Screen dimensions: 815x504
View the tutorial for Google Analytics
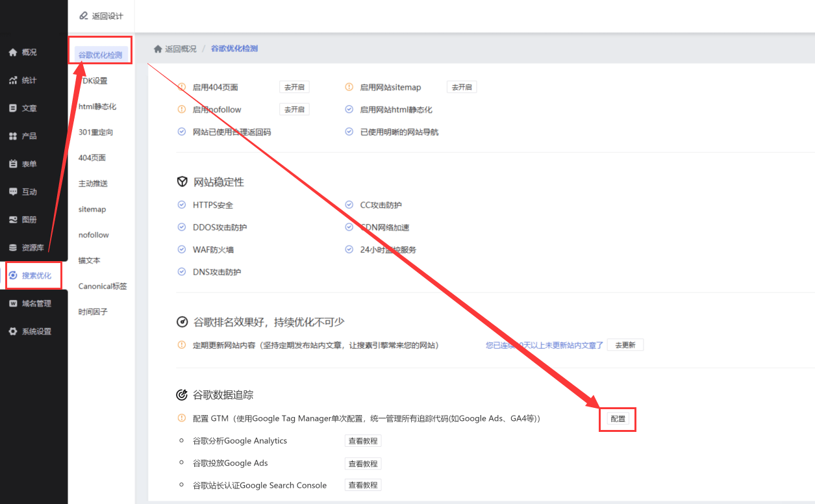(363, 441)
